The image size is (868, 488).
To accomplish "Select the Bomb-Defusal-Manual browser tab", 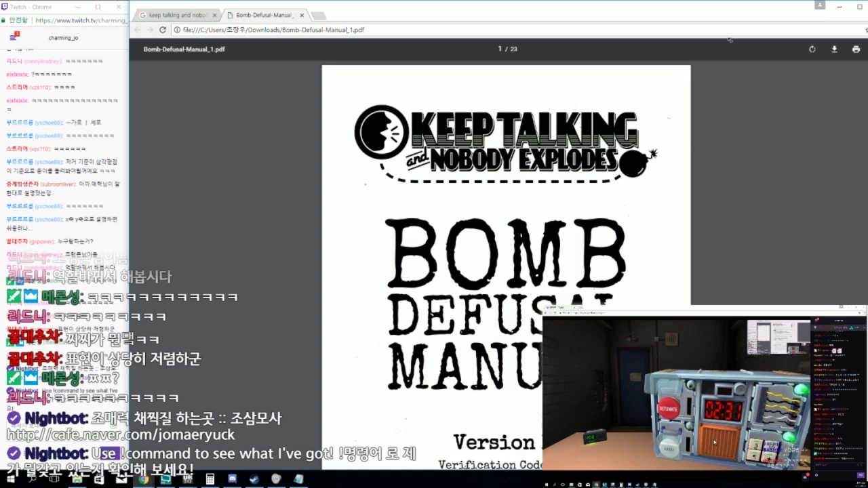I will click(x=264, y=15).
